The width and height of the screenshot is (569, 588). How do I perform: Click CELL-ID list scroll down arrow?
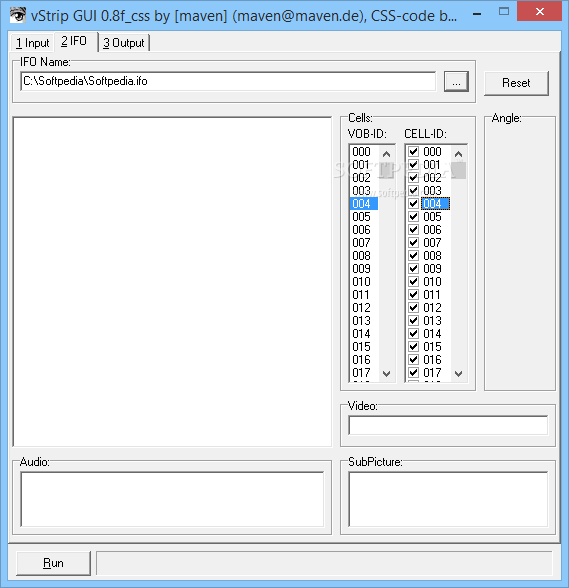point(458,374)
